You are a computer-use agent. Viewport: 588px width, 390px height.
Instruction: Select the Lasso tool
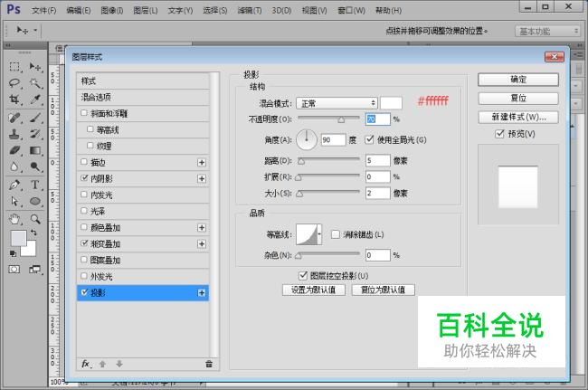pyautogui.click(x=14, y=83)
